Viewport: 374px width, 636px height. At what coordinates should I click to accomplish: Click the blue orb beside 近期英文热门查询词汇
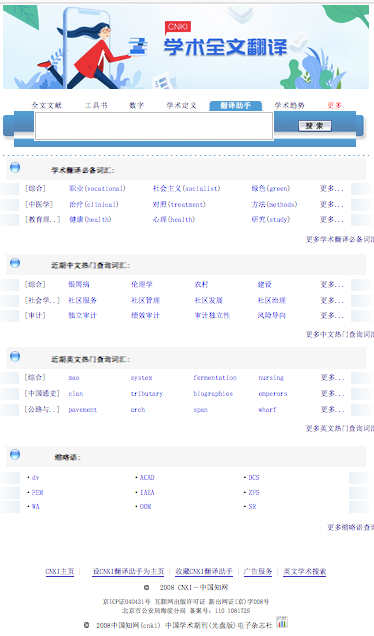point(15,357)
